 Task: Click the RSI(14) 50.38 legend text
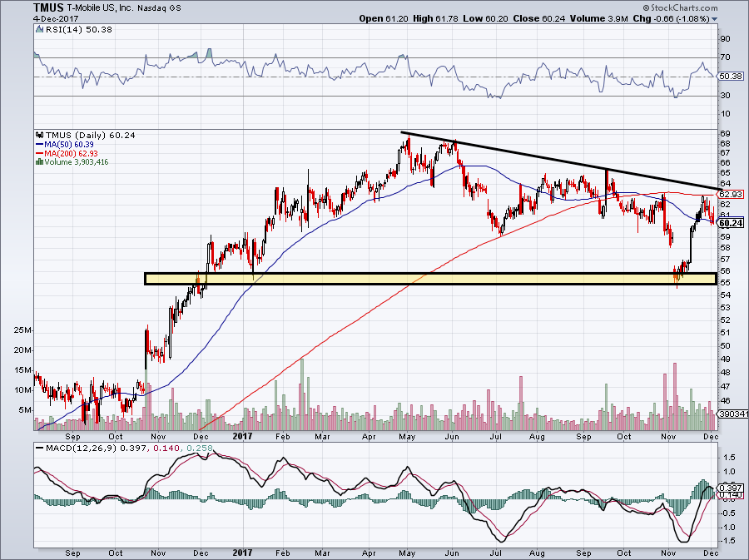79,30
